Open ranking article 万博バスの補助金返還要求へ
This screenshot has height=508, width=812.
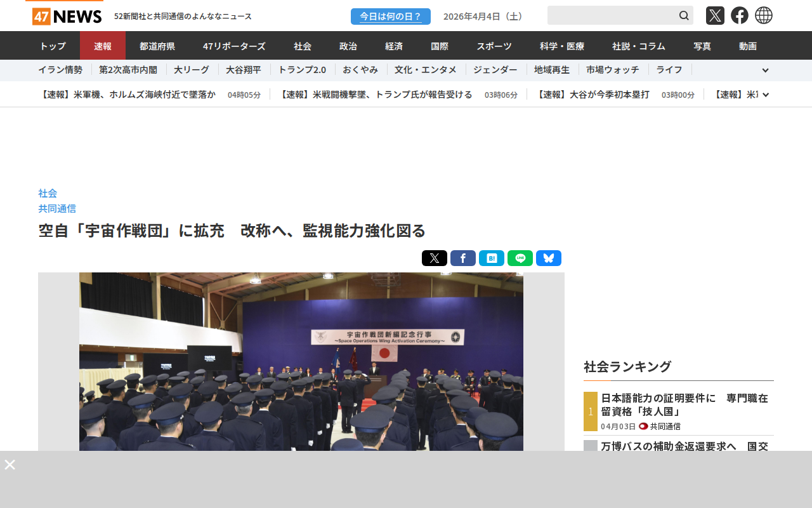click(684, 446)
